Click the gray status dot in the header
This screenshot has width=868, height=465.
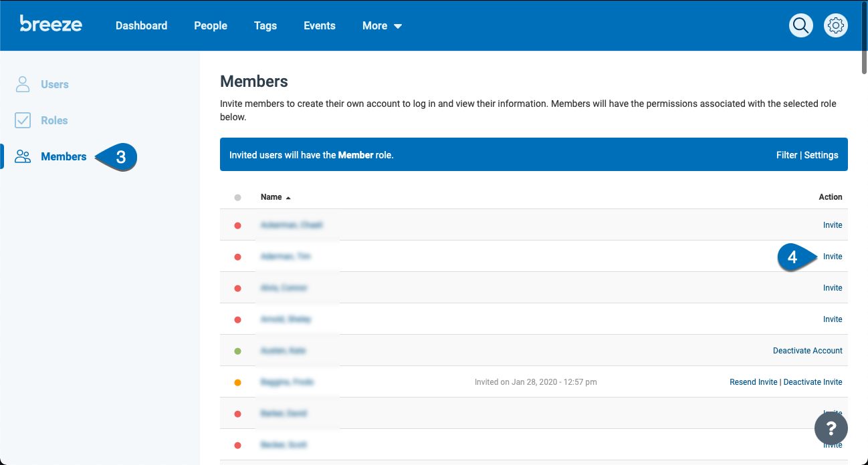click(x=237, y=197)
